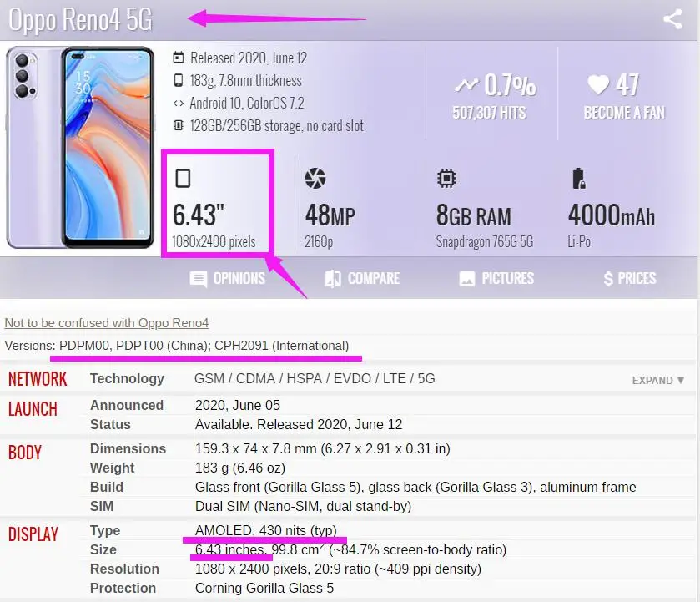Click the Announced label link
The height and width of the screenshot is (602, 700).
pos(127,405)
